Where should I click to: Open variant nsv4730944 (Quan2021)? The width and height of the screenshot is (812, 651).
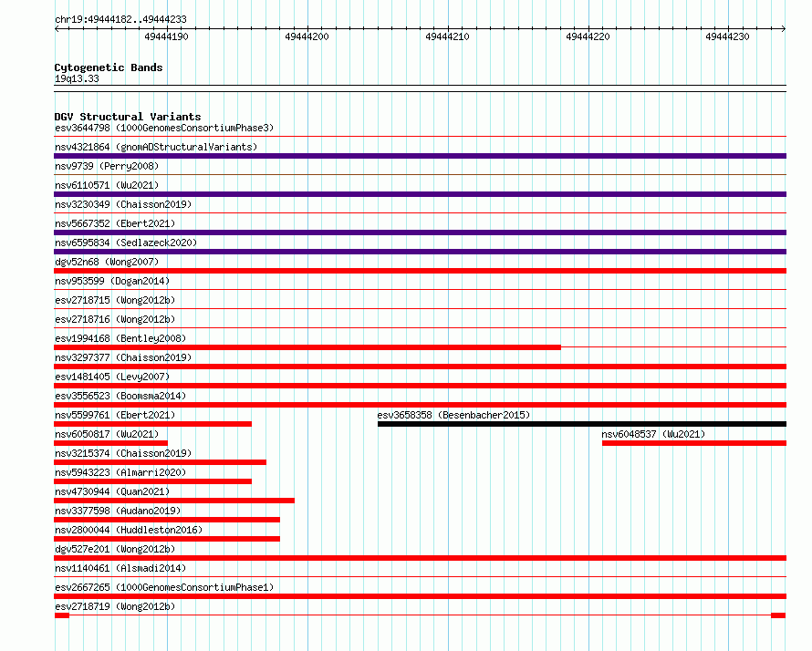[x=112, y=491]
